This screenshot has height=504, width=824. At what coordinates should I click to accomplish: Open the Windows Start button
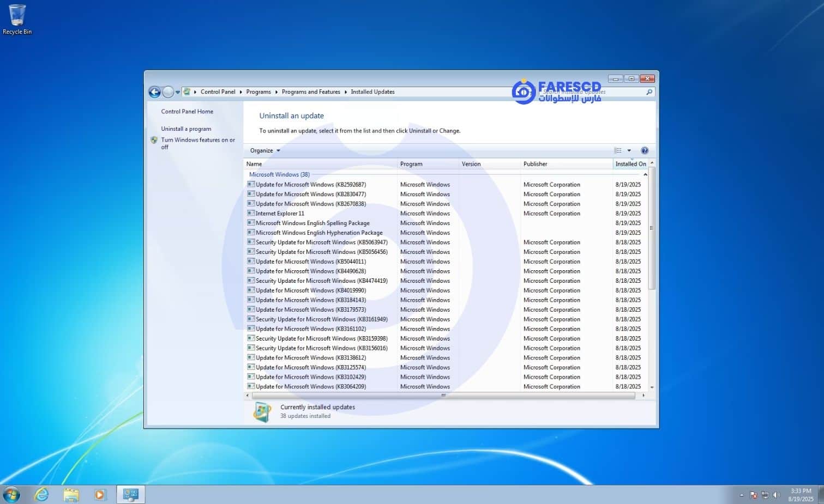click(11, 494)
